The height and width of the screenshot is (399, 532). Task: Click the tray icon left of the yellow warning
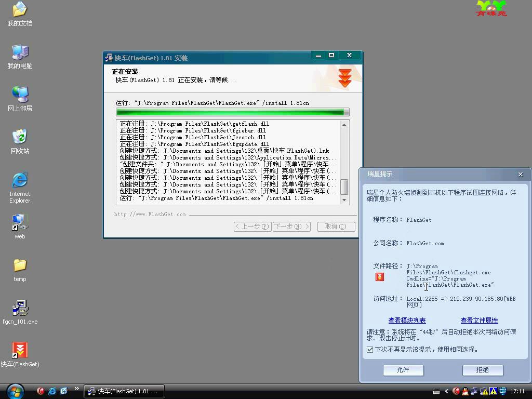pos(484,392)
